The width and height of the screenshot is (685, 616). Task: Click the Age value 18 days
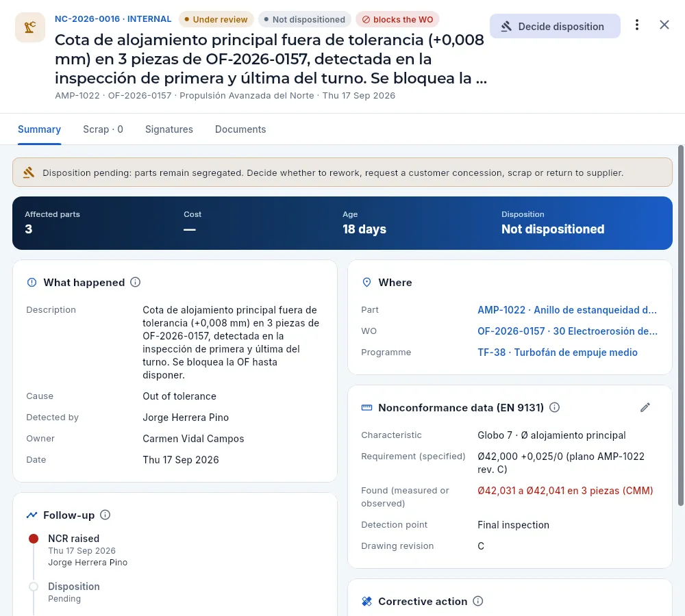[364, 229]
